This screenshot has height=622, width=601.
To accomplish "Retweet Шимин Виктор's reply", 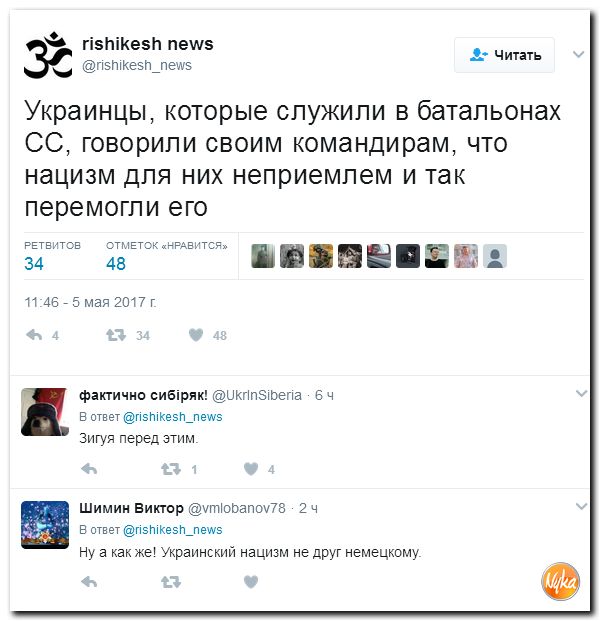I will [171, 582].
